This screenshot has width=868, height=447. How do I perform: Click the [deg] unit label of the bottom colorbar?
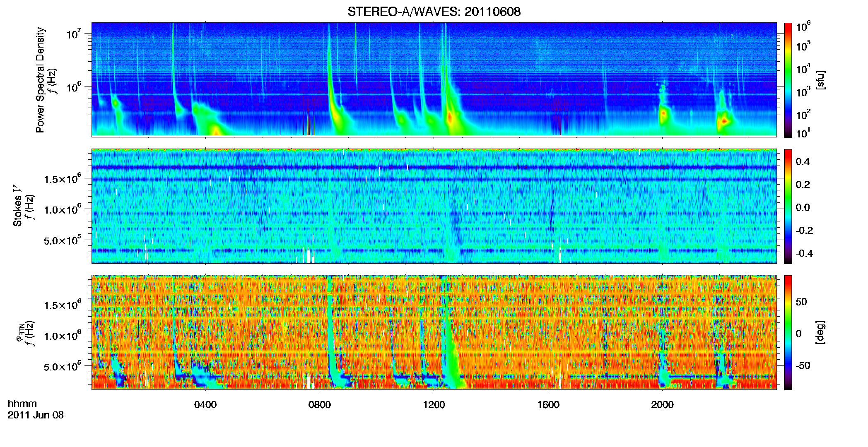[x=820, y=332]
